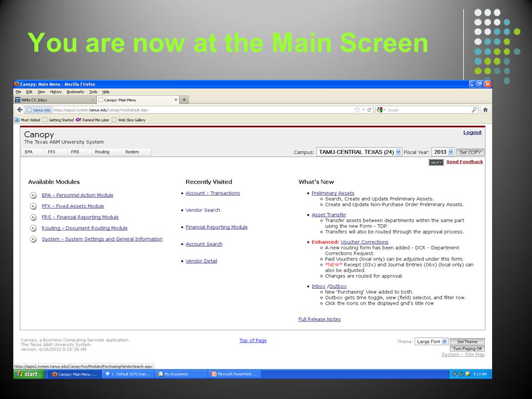Screen dimensions: 532x399
Task: Open Financial Reporting Module under Recently Visited
Action: click(x=217, y=227)
